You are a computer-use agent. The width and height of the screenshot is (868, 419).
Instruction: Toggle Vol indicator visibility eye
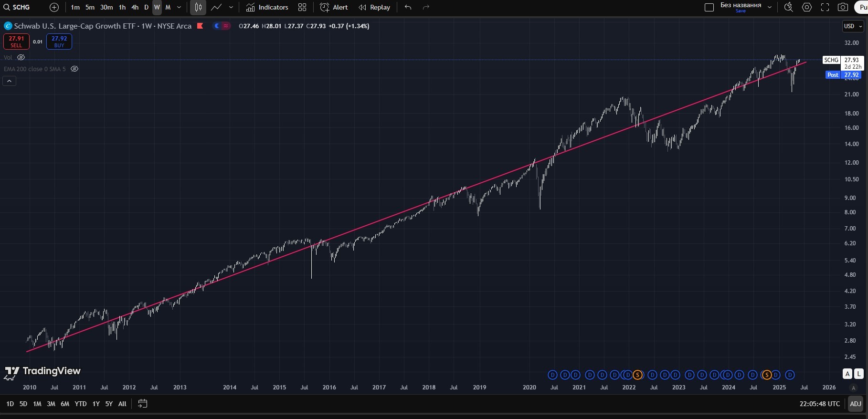pyautogui.click(x=21, y=57)
